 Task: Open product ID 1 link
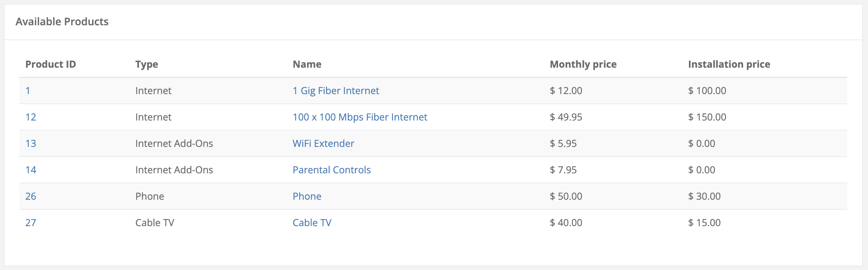28,91
